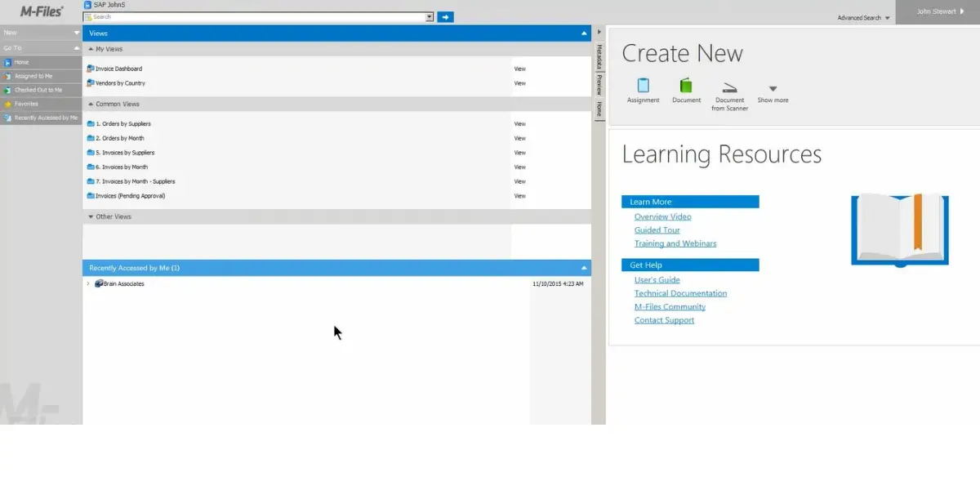Click the Learn More section header

pos(690,202)
